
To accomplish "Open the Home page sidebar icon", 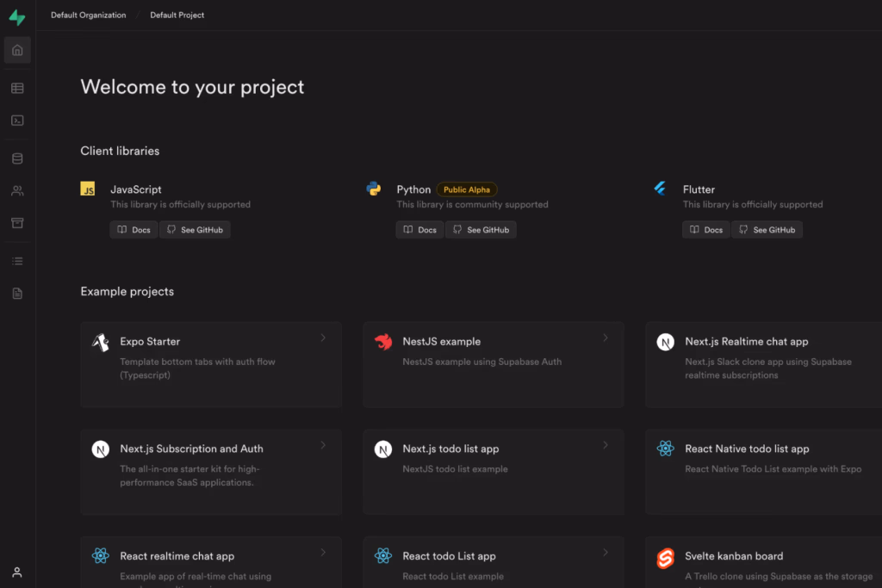I will pyautogui.click(x=17, y=50).
